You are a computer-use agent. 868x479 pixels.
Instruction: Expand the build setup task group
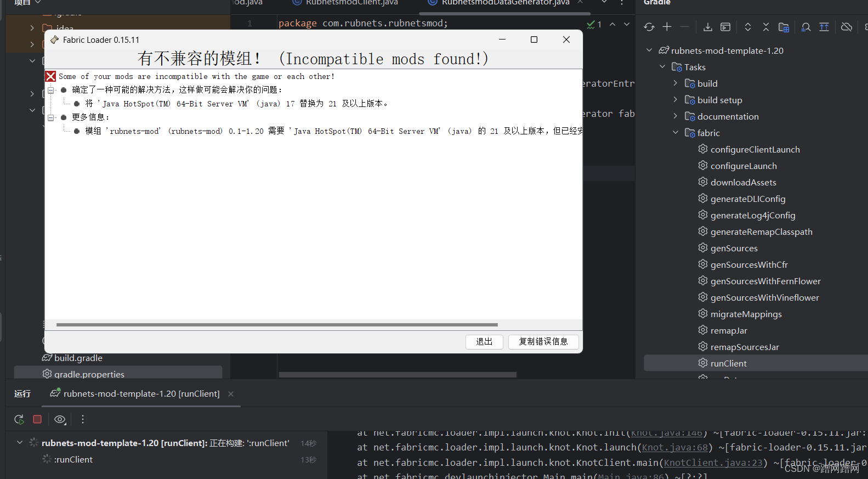pos(676,100)
